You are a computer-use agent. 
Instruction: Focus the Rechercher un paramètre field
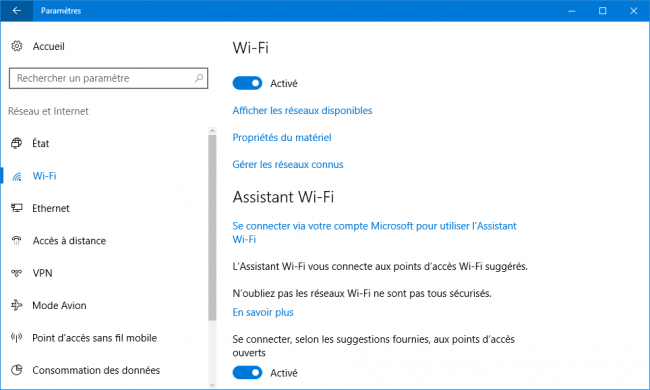point(108,78)
